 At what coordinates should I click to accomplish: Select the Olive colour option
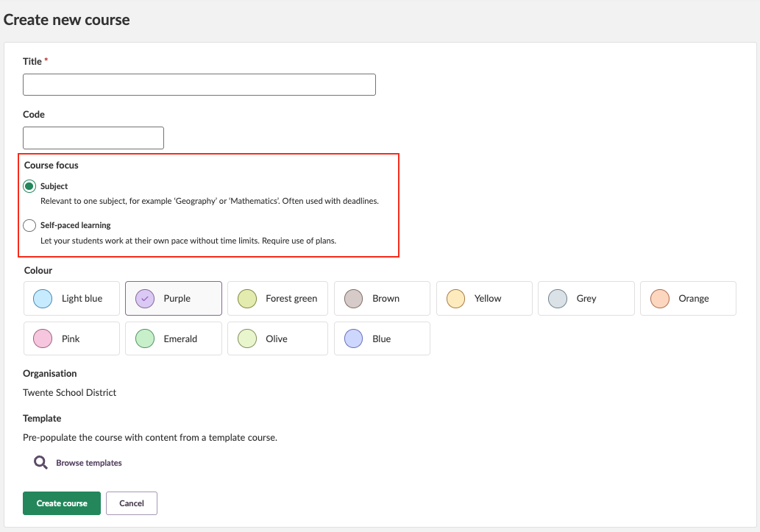(x=276, y=339)
